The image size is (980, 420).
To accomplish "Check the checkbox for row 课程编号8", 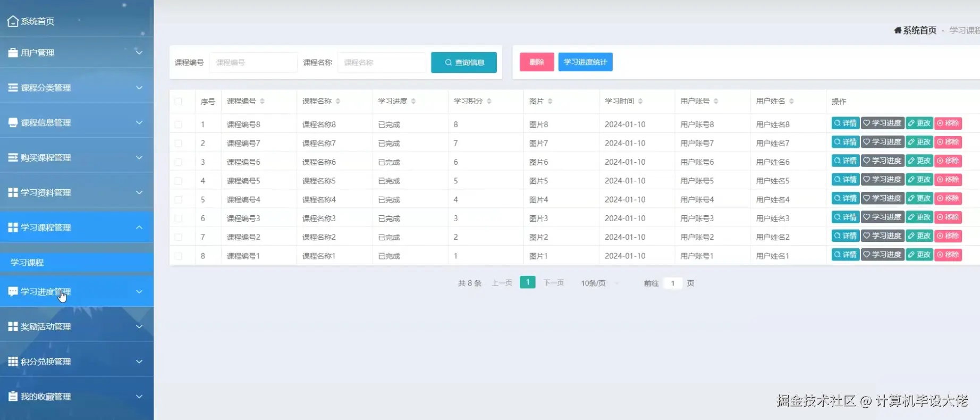I will pyautogui.click(x=179, y=124).
